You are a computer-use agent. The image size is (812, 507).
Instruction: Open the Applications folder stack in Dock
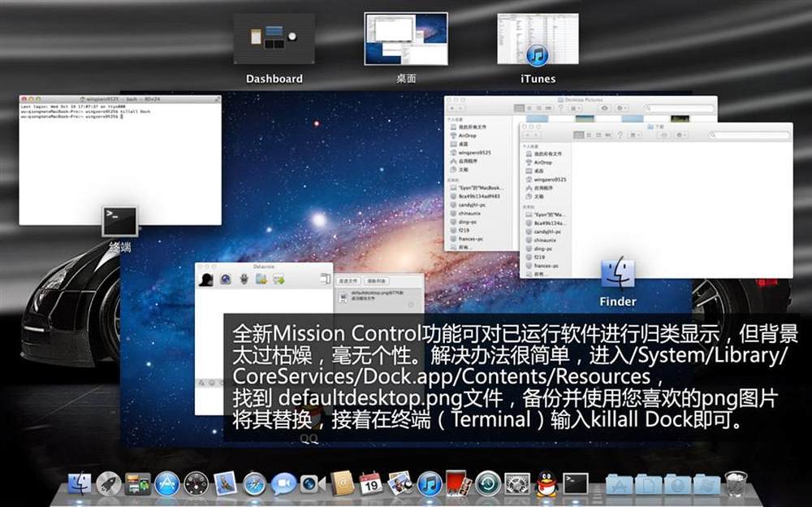pyautogui.click(x=620, y=484)
